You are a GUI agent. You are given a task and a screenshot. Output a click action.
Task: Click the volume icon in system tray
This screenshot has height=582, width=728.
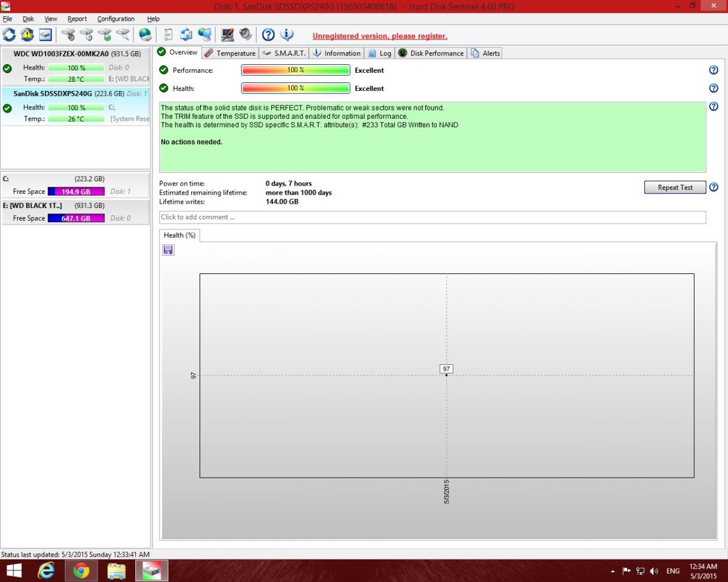654,571
